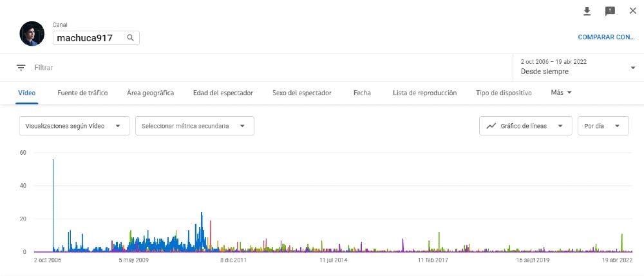The width and height of the screenshot is (644, 276).
Task: Go to the Edad del espectador tab
Action: tap(223, 93)
